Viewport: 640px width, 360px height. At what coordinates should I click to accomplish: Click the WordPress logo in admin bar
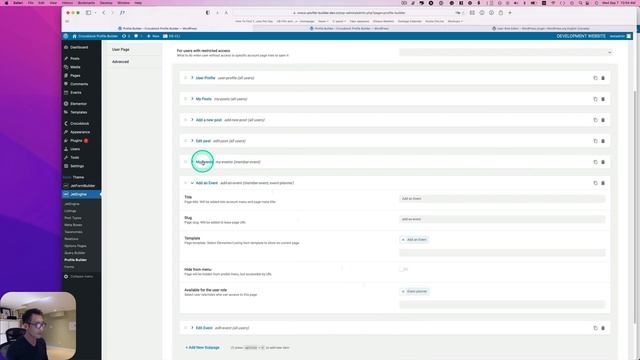coord(66,36)
